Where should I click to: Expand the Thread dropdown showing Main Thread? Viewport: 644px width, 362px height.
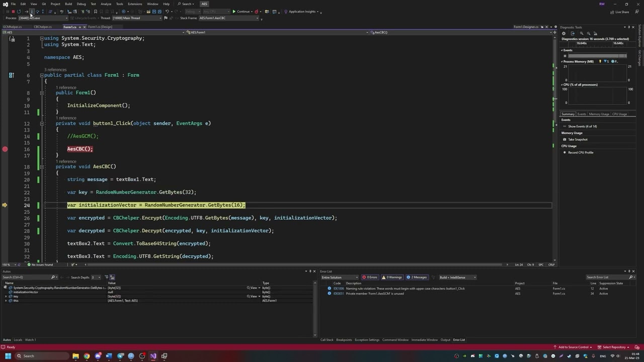[x=136, y=18]
